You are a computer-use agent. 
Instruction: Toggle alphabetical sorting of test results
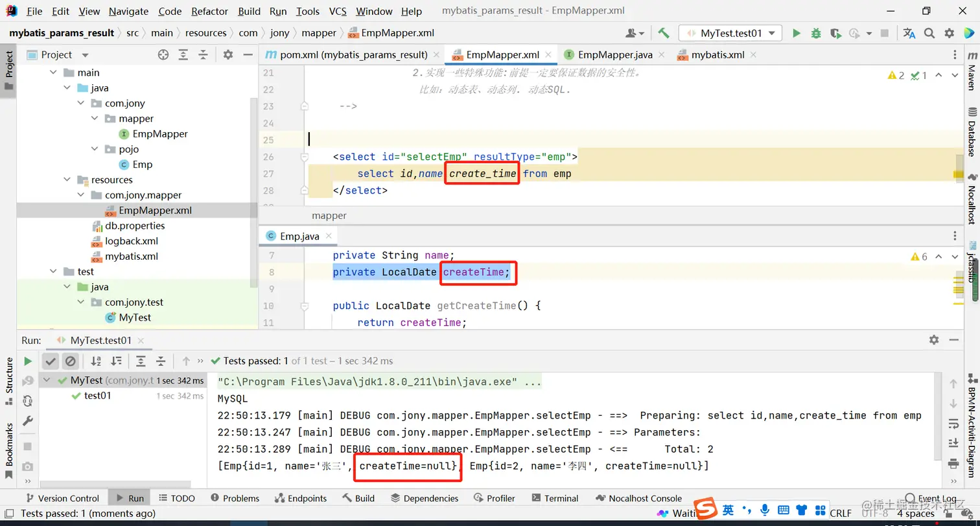point(96,361)
